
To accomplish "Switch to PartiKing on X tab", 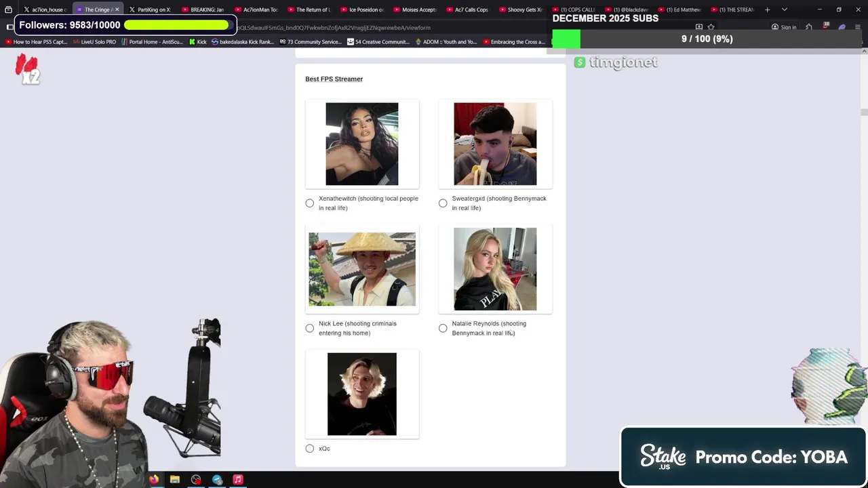I will 151,9.
